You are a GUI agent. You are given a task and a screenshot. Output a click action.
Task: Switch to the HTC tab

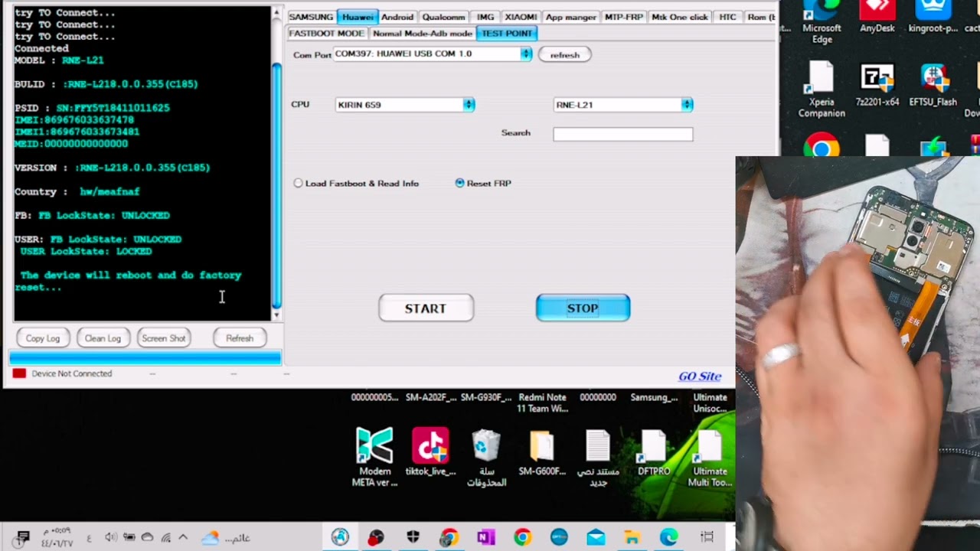(x=727, y=17)
